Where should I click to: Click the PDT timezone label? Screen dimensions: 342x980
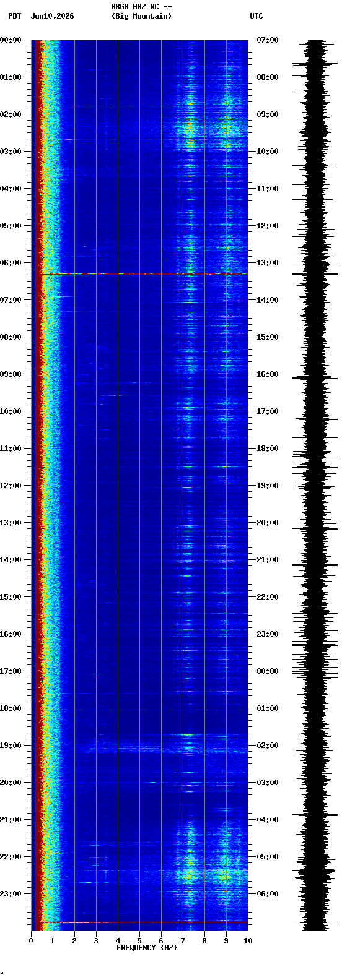coord(14,16)
